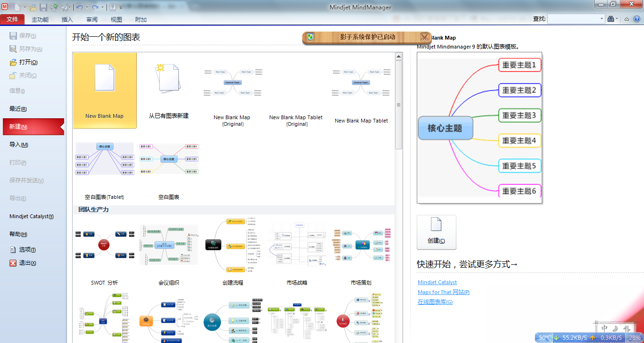644x343 pixels.
Task: Click the binoculars find icon
Action: tap(611, 19)
